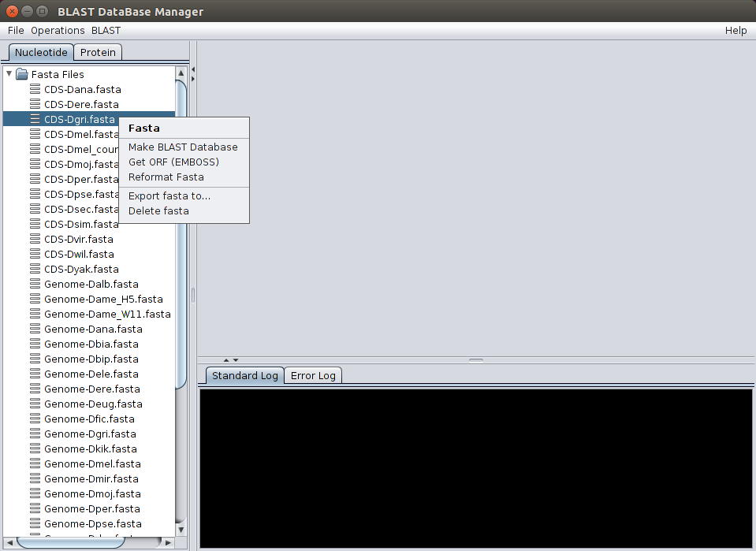Click the tree's horizontal scrollbar thumb
The width and height of the screenshot is (756, 551).
coord(71,542)
